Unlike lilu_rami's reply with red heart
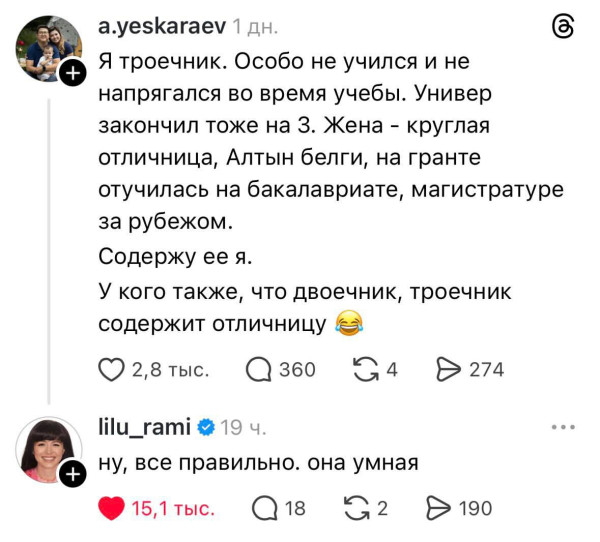Screen dimensions: 600x542 pyautogui.click(x=113, y=509)
